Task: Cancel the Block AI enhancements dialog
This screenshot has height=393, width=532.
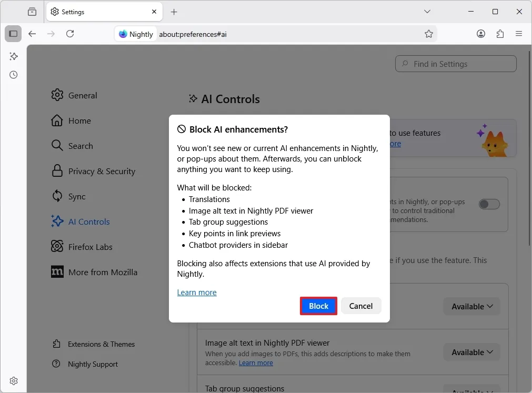Action: [360, 306]
